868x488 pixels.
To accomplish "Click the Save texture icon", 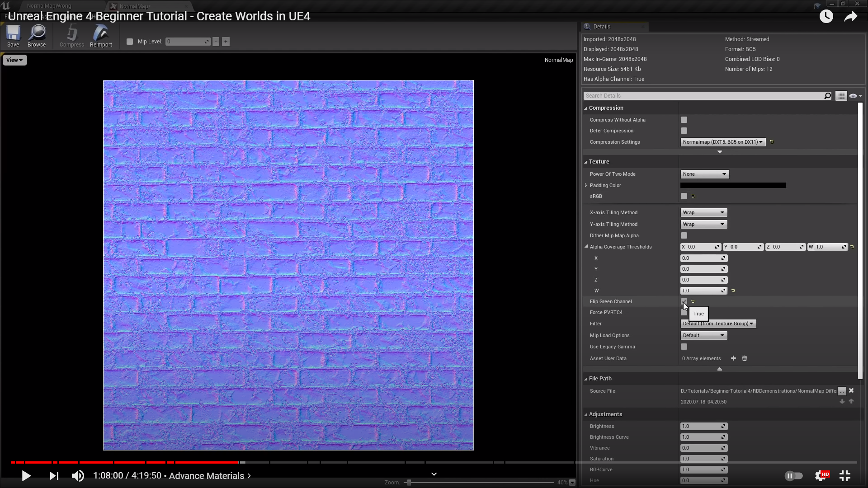I will 13,35.
